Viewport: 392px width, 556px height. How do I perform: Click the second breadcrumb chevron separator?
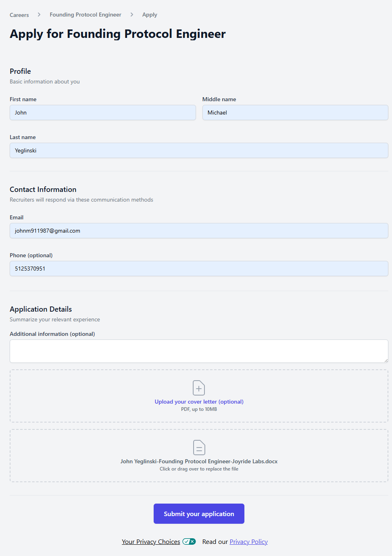[x=132, y=15]
